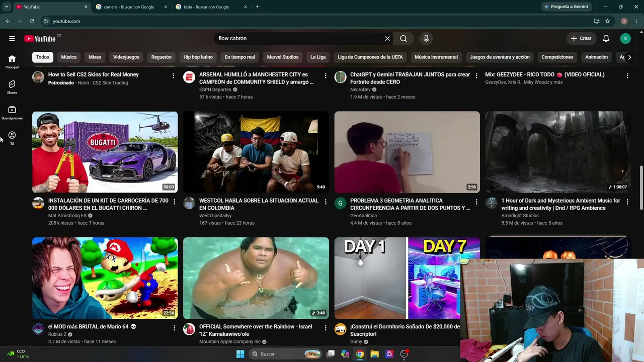Open the Somewhere over the Rainbow title

coord(256,330)
